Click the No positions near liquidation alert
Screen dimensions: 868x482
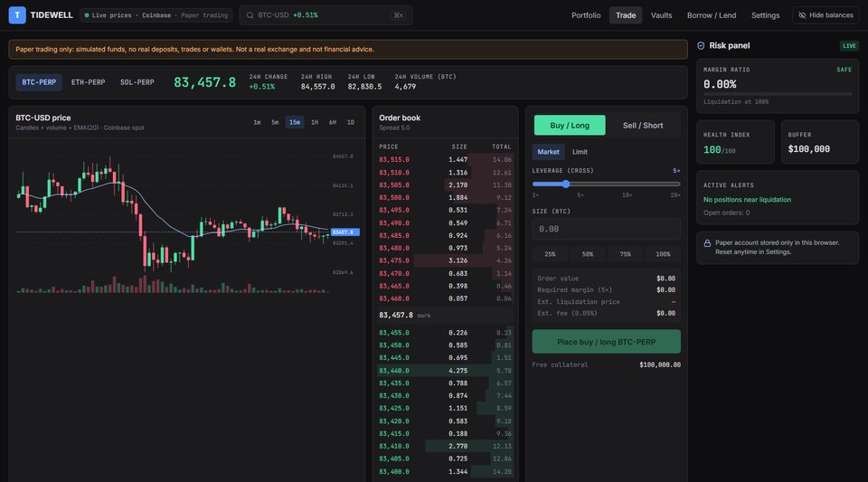point(747,200)
